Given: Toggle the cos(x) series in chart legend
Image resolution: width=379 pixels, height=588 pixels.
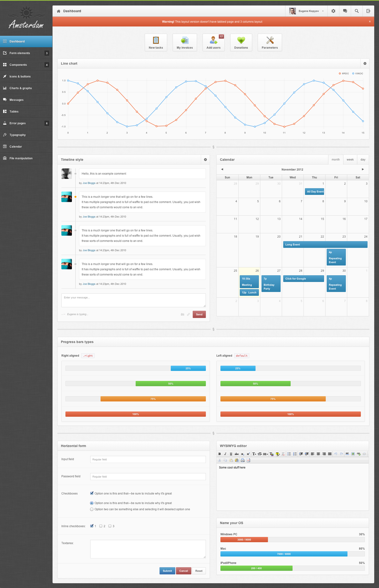Looking at the screenshot, I should coord(358,73).
